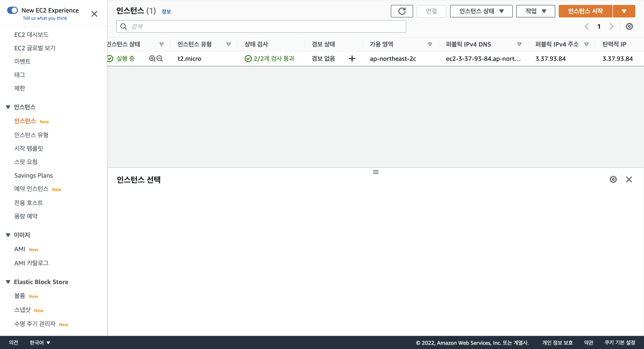Open 시작 템플릿 in the sidebar
This screenshot has height=349, width=644.
click(x=28, y=148)
